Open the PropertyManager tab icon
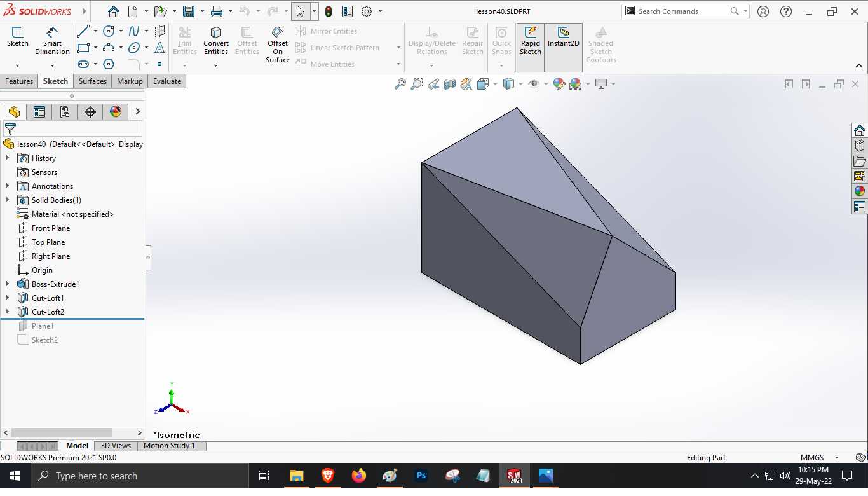 (39, 112)
